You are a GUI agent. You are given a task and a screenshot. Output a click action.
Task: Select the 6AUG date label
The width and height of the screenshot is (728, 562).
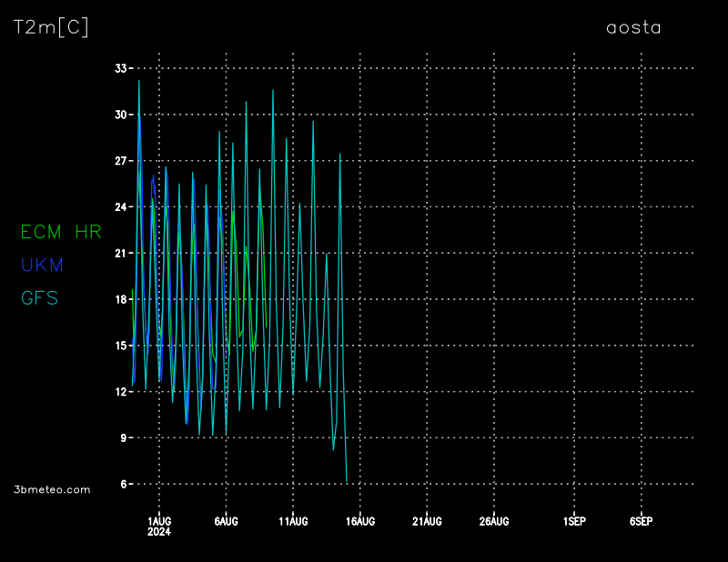click(x=226, y=521)
